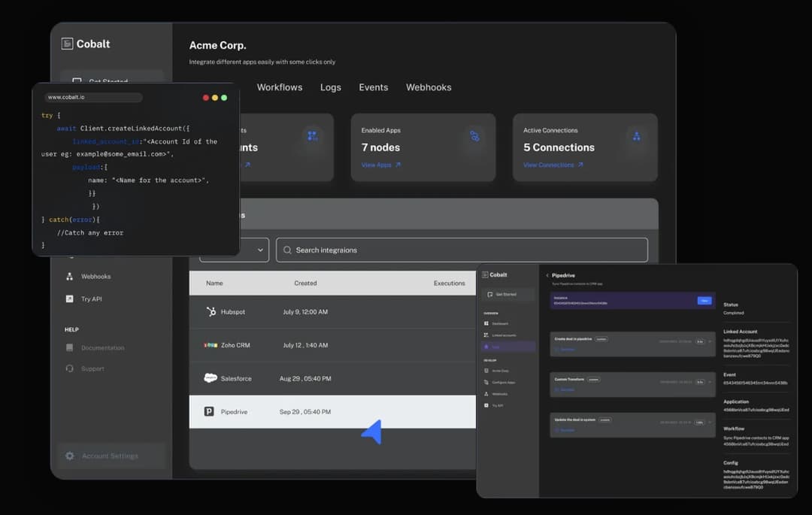The height and width of the screenshot is (515, 812).
Task: Sort by the Created column header
Action: tap(305, 283)
